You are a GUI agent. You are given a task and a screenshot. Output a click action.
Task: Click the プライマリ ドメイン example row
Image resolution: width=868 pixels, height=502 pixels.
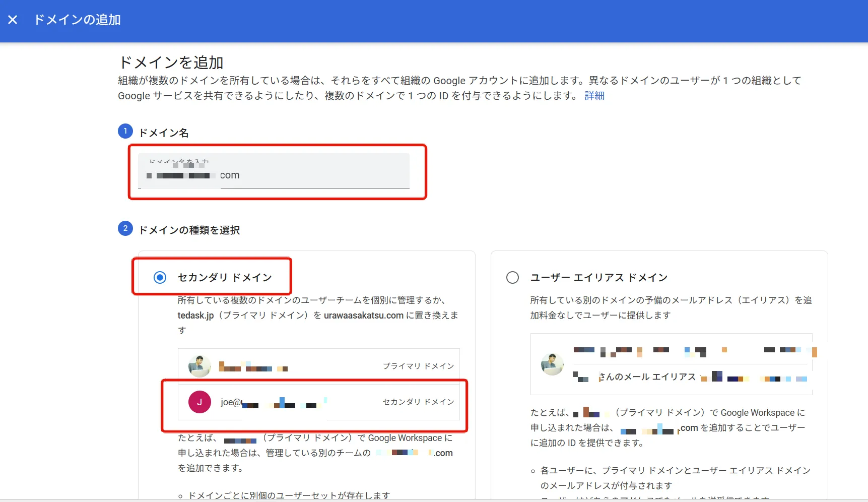(x=319, y=366)
